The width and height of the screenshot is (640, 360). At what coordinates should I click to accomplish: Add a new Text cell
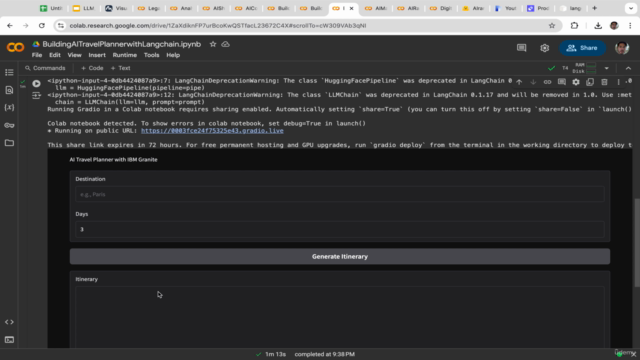click(x=120, y=68)
